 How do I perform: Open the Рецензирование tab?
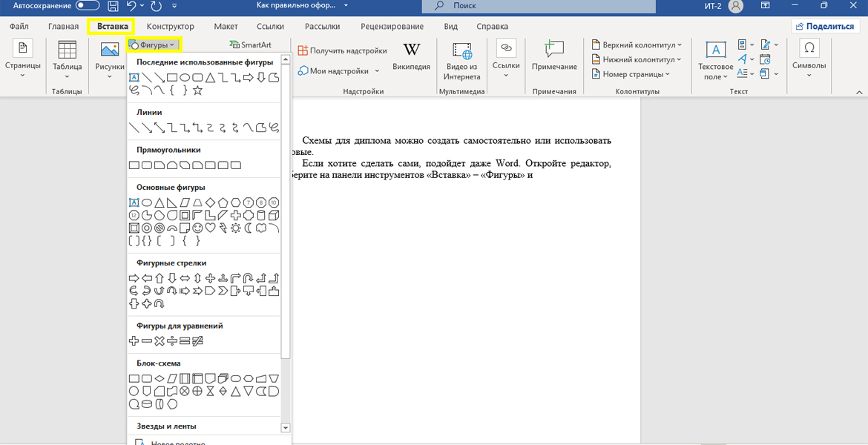[x=392, y=27]
